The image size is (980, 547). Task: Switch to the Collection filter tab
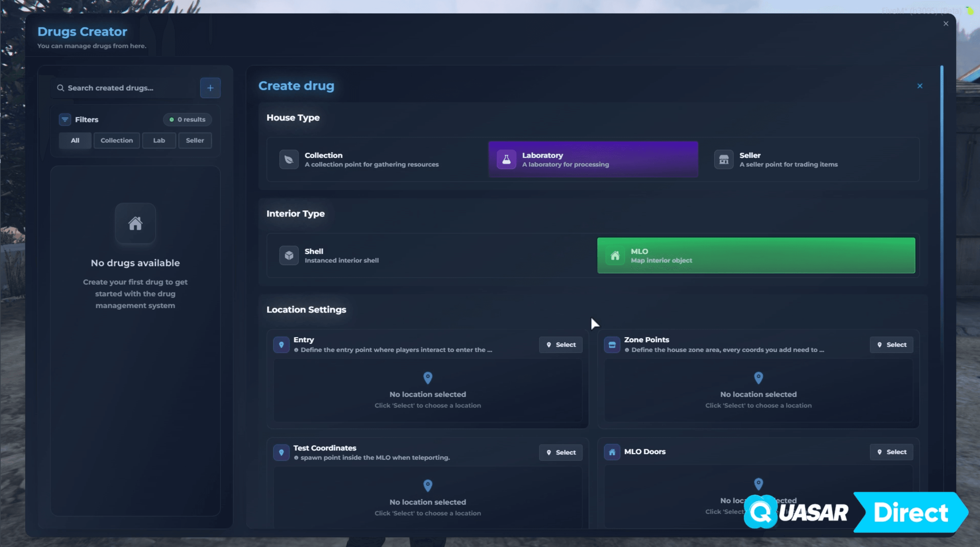[116, 140]
